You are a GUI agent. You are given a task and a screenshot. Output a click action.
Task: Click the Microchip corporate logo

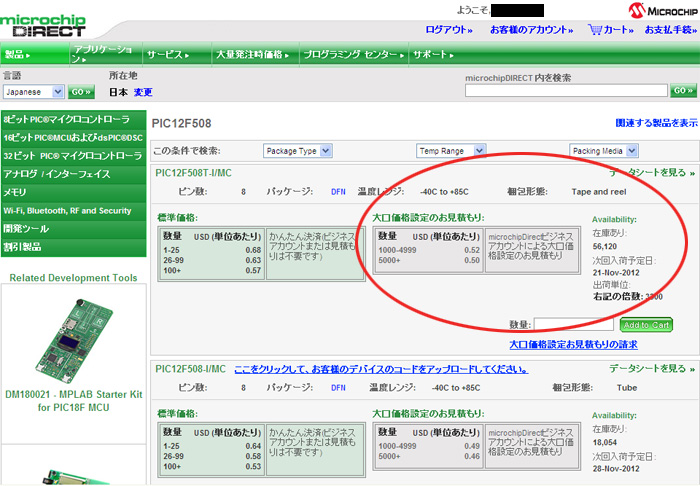[662, 10]
